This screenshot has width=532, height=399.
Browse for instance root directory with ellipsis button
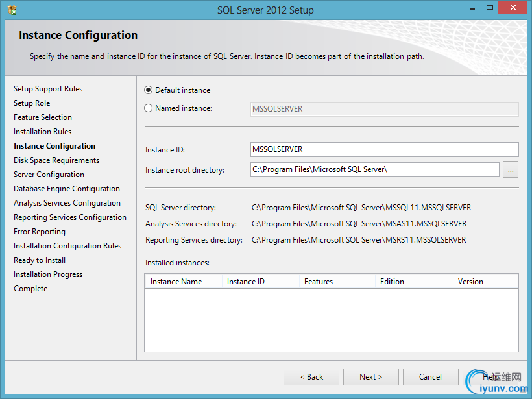[x=511, y=169]
